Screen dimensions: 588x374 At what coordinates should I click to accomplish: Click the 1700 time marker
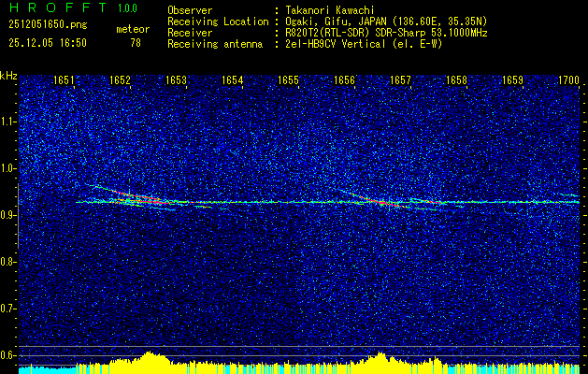pos(569,80)
